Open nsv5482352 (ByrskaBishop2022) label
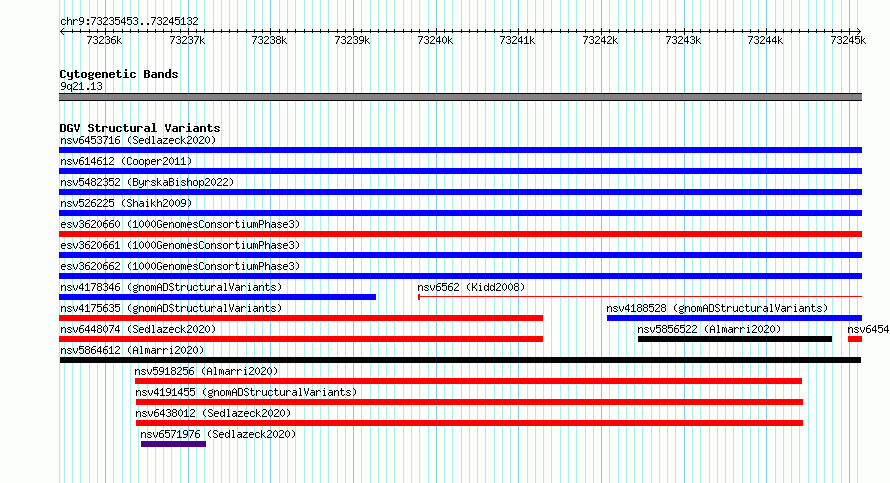This screenshot has width=890, height=483. [147, 182]
